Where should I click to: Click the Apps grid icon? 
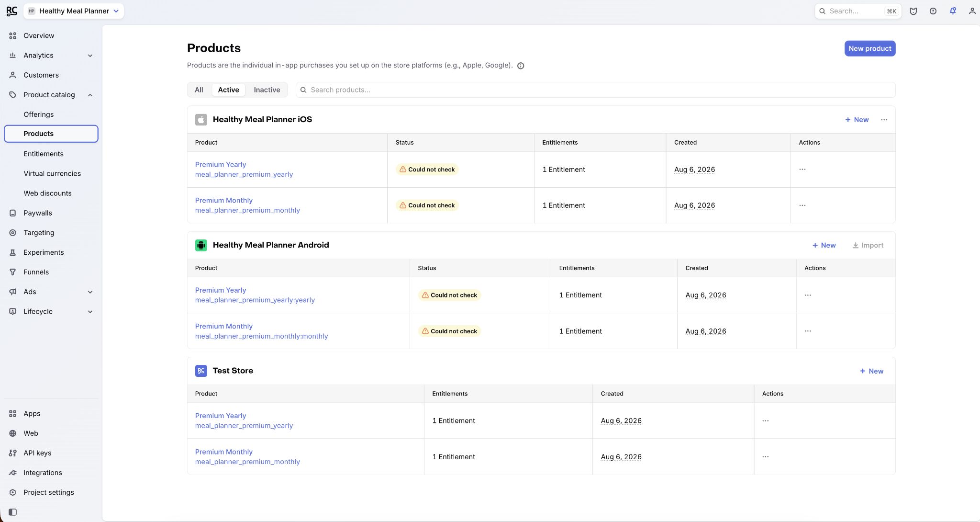[x=13, y=414]
